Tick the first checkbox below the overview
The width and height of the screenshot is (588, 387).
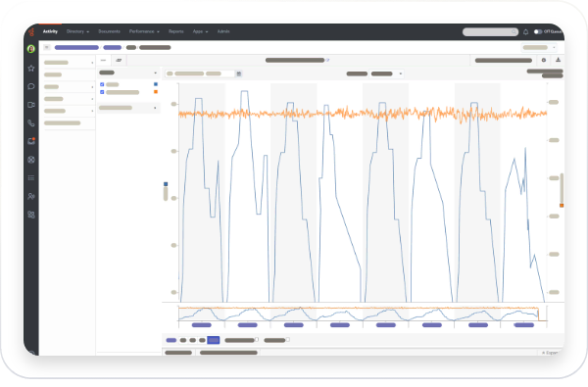click(257, 339)
